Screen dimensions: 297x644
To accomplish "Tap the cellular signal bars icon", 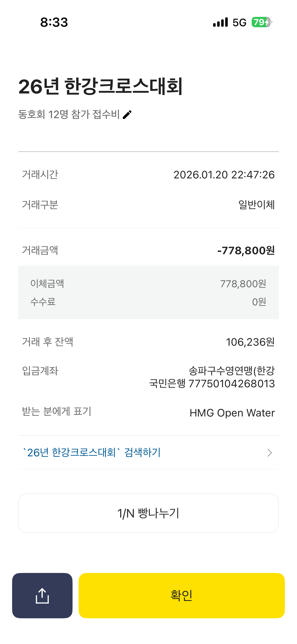I will pyautogui.click(x=220, y=22).
